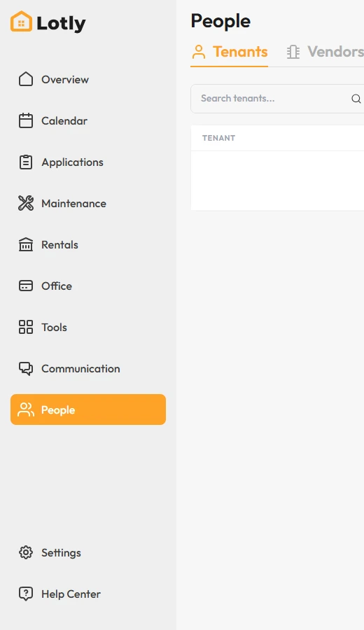Click the Lotly house logo icon
Viewport: 364px width, 630px height.
point(21,21)
